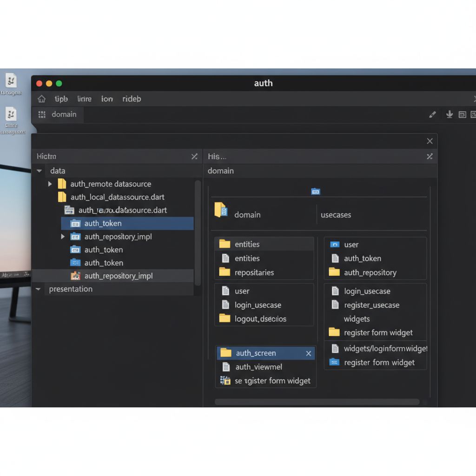Viewport: 476px width, 476px height.
Task: Click the download arrow icon
Action: click(x=450, y=114)
